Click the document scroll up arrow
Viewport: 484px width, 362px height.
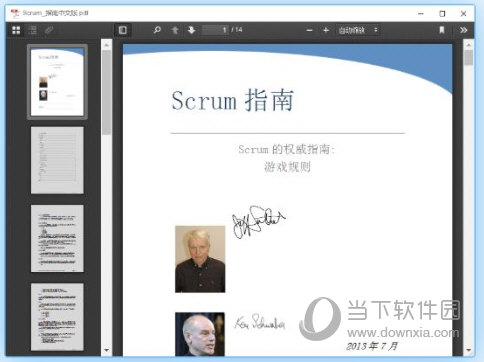click(x=468, y=45)
